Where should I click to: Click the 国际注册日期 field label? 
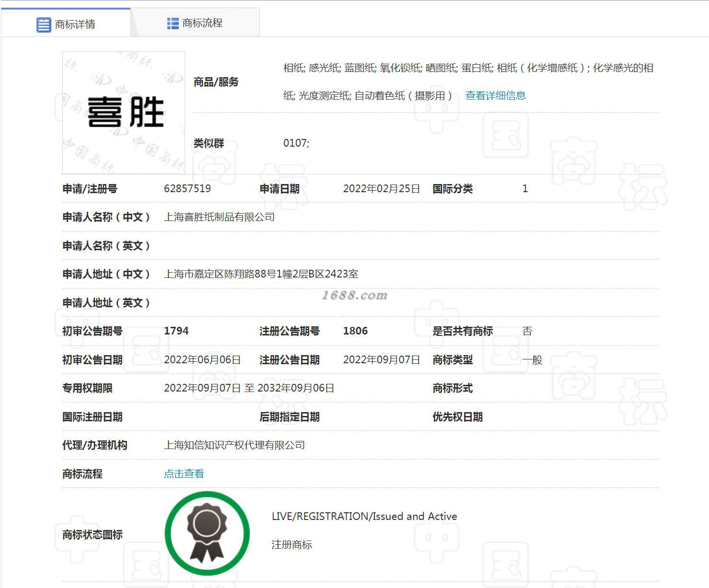pyautogui.click(x=93, y=417)
